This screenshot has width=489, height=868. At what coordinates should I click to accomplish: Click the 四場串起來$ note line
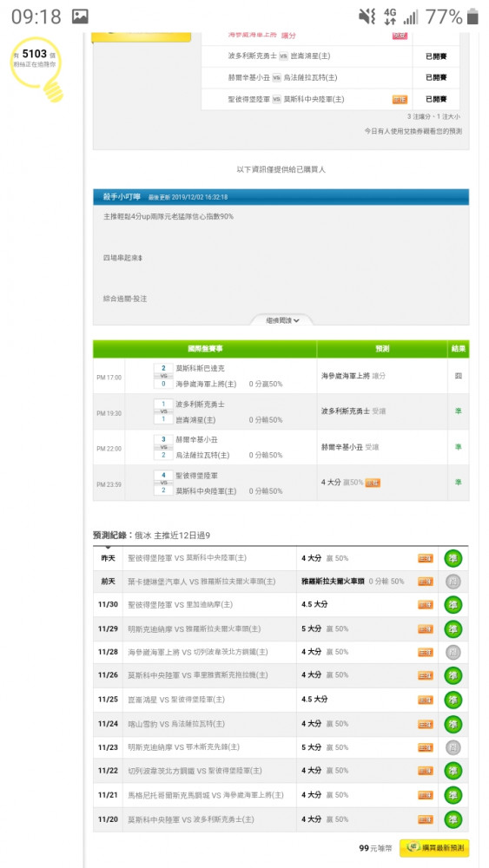click(122, 258)
